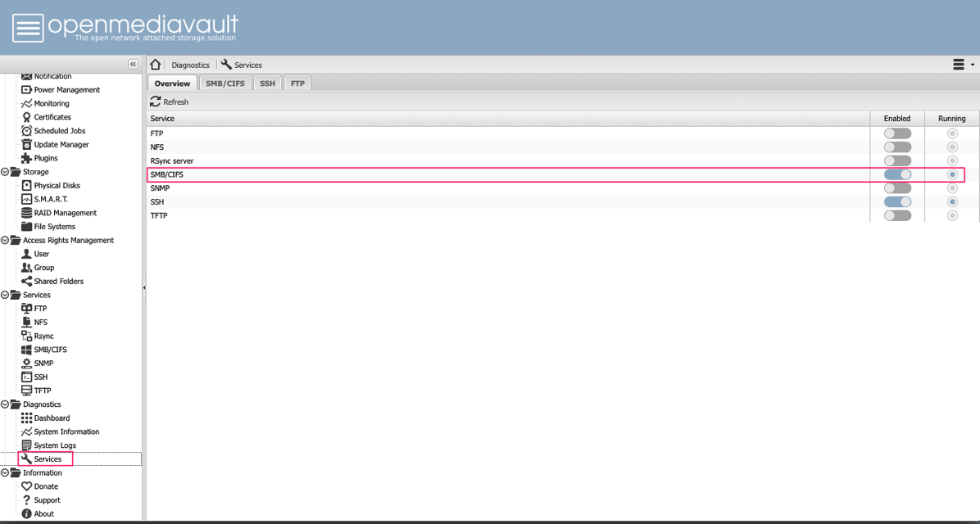Image resolution: width=980 pixels, height=524 pixels.
Task: Click the NFS icon under Services tree
Action: [x=26, y=323]
